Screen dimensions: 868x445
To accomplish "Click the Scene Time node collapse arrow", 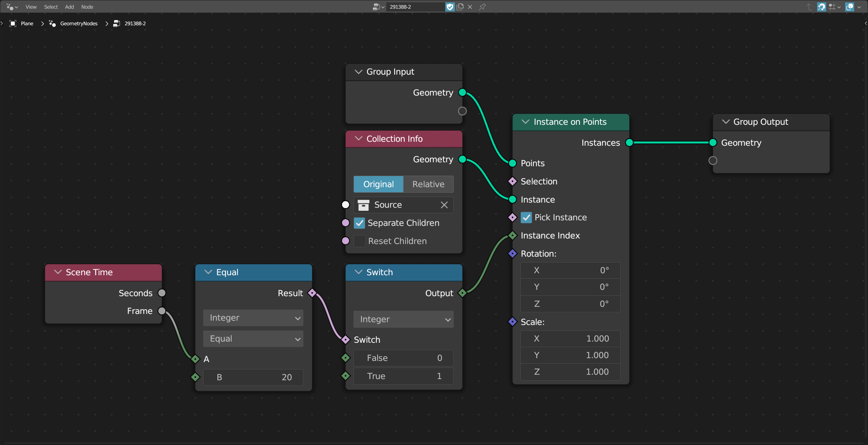I will click(x=58, y=272).
